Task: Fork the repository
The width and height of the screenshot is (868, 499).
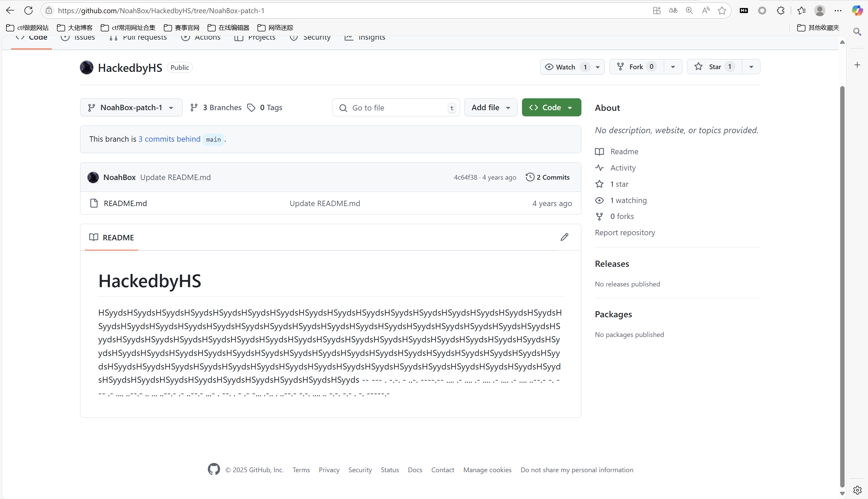Action: [636, 67]
